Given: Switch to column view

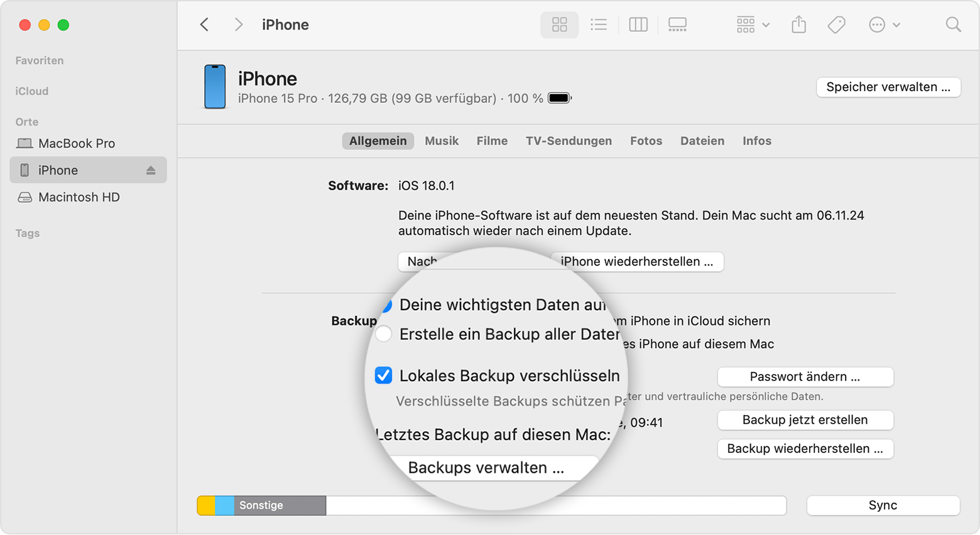Looking at the screenshot, I should click(638, 24).
